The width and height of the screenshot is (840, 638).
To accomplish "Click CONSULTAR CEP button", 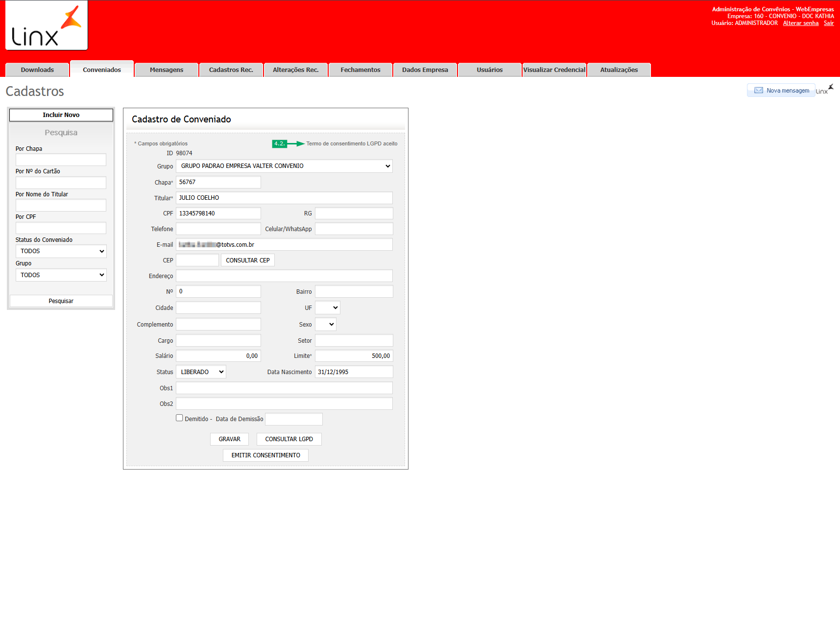I will 248,260.
